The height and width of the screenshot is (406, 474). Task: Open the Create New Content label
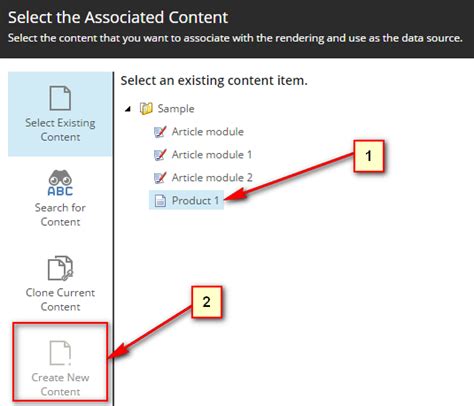(60, 384)
